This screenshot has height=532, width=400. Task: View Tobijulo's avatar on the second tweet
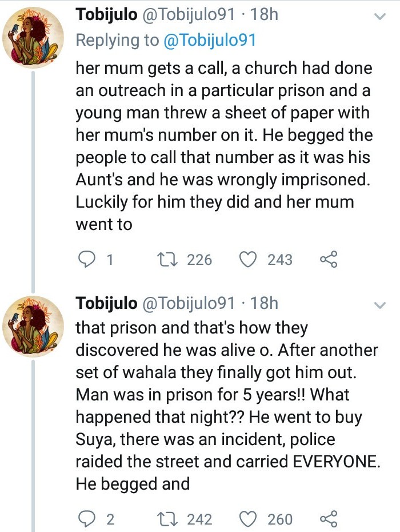coord(33,326)
